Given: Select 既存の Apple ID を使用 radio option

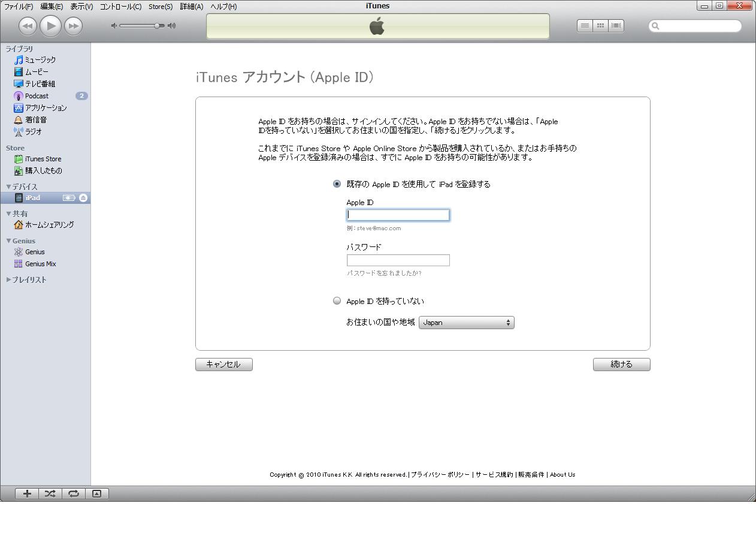Looking at the screenshot, I should point(337,184).
